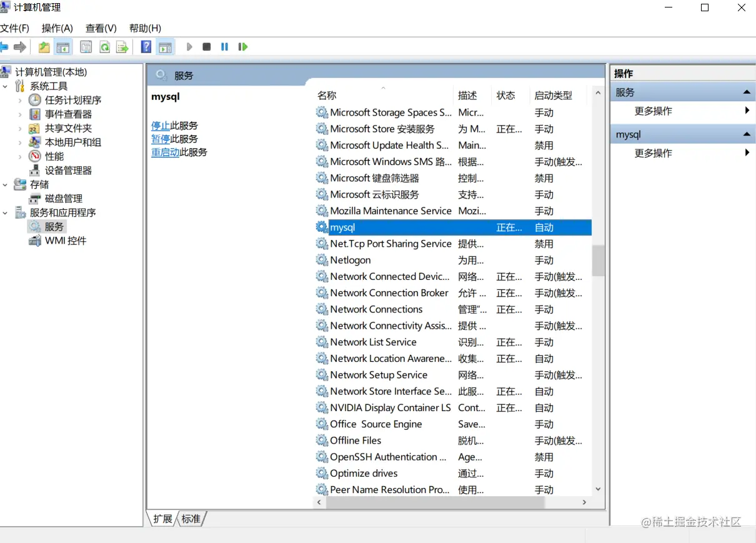Select the Network Connections service row
The width and height of the screenshot is (756, 543).
[452, 309]
